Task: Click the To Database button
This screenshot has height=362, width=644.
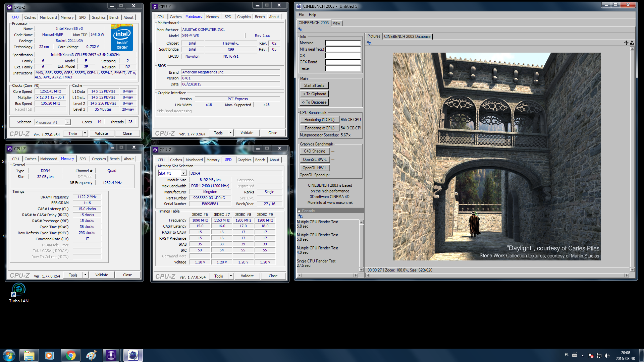Action: (x=314, y=102)
